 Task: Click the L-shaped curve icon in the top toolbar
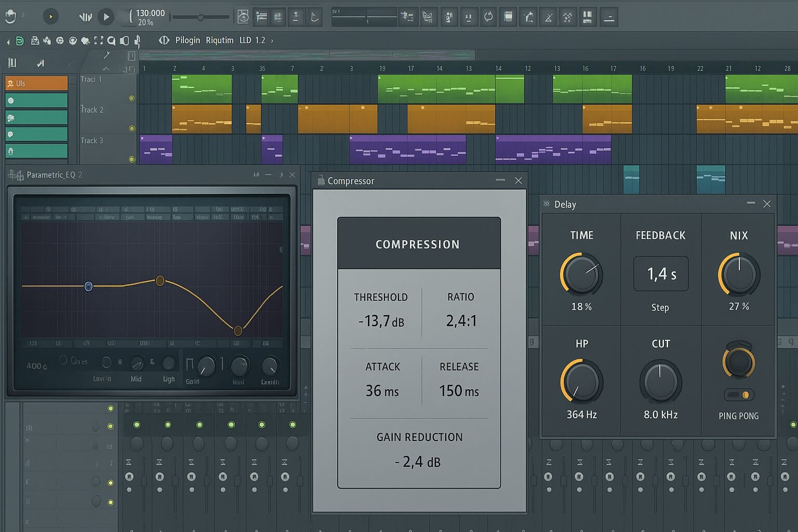point(314,17)
